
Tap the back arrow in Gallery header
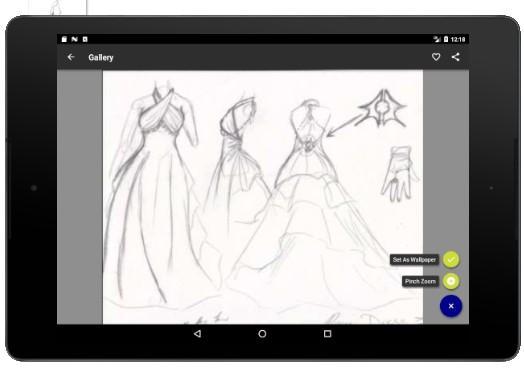click(71, 57)
